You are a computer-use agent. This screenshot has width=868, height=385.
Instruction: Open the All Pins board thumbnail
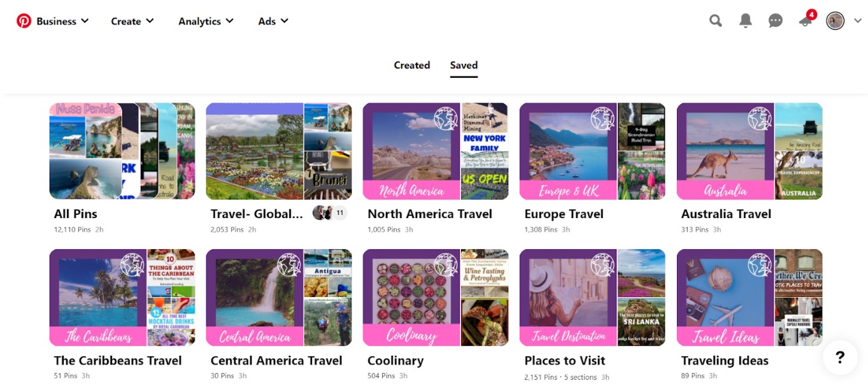(x=122, y=151)
